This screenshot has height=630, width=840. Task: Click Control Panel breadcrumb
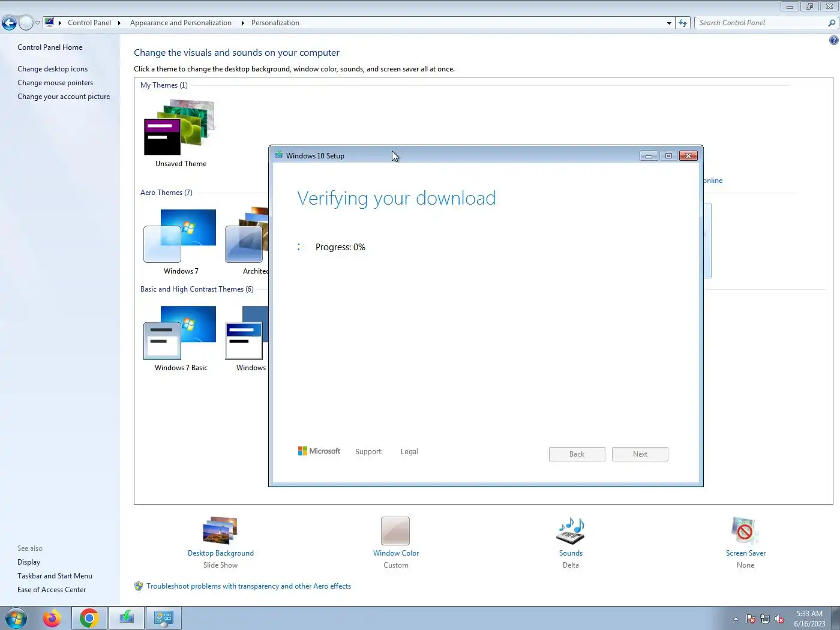(89, 23)
